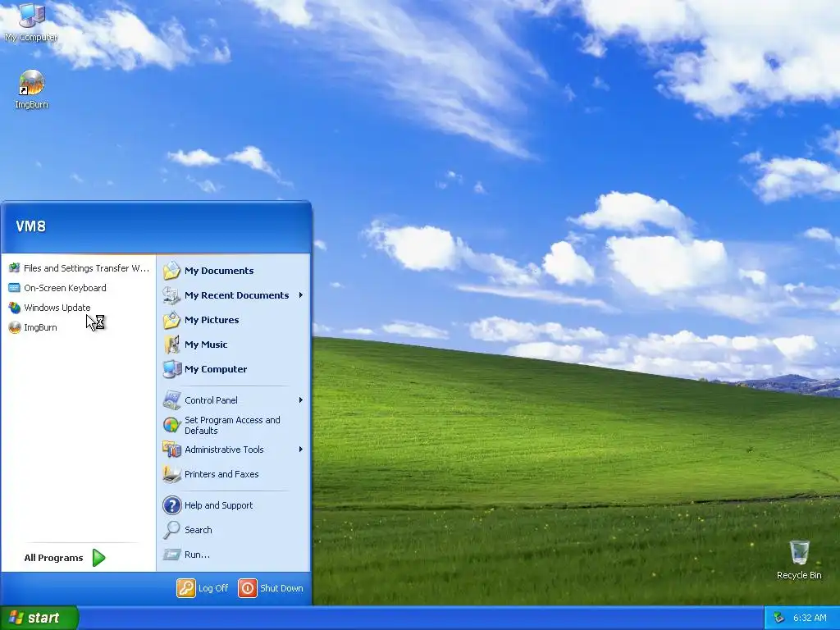Click the My Music folder icon
Viewport: 840px width, 630px height.
(x=172, y=345)
